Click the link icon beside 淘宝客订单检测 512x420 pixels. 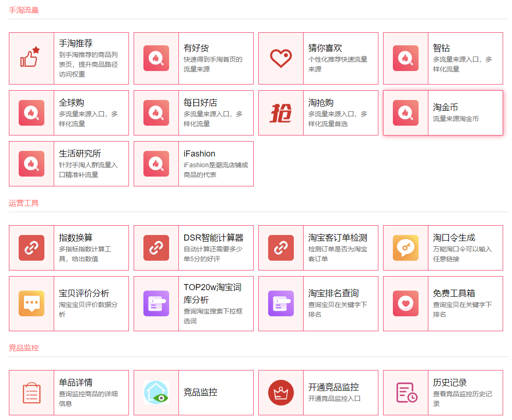tap(281, 248)
